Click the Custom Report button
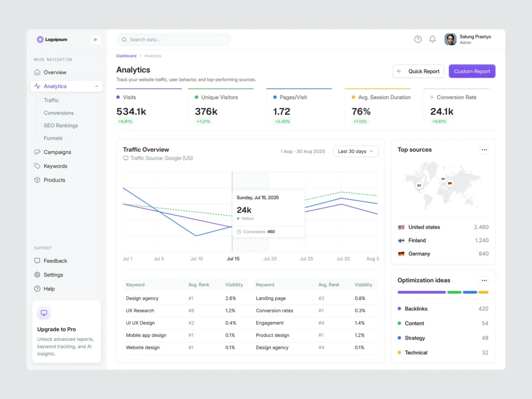 [x=472, y=71]
